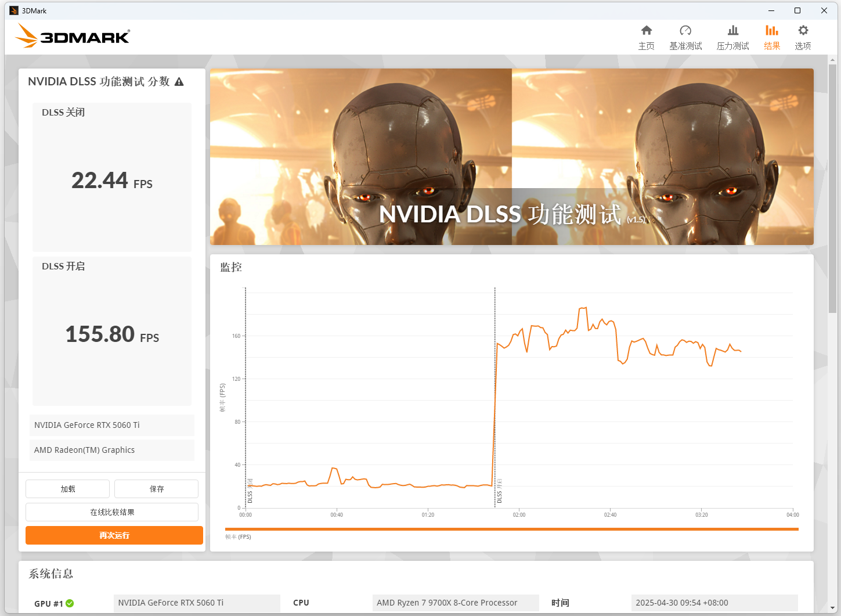Viewport: 841px width, 616px height.
Task: Select the 结果 results tab
Action: [x=772, y=38]
